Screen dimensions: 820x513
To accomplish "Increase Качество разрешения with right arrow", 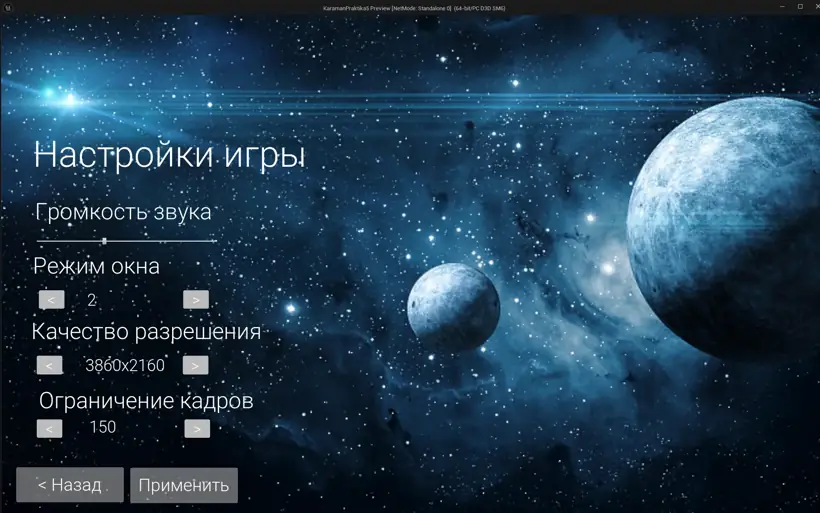I will pos(196,365).
